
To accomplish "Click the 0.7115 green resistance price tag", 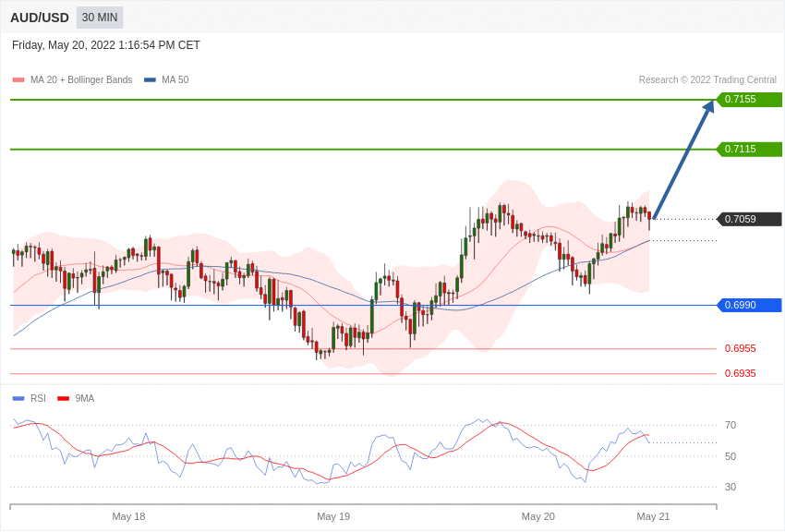I will tap(750, 149).
